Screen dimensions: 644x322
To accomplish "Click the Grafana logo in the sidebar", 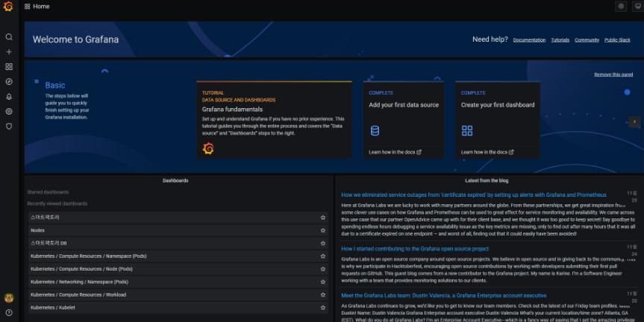I will (x=8, y=7).
